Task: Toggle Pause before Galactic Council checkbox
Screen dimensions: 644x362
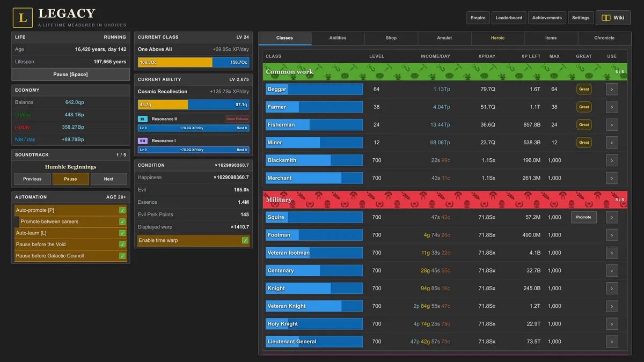Action: [x=122, y=256]
